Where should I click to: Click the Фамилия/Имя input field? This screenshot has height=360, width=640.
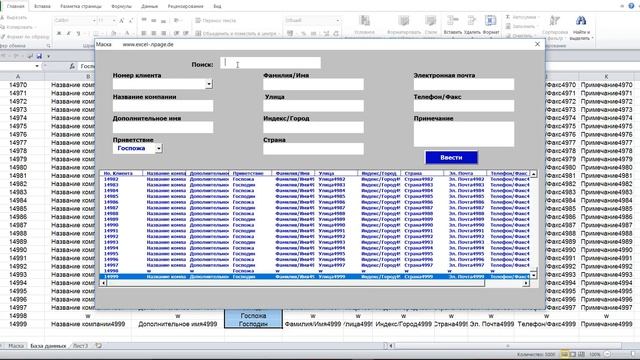point(313,84)
